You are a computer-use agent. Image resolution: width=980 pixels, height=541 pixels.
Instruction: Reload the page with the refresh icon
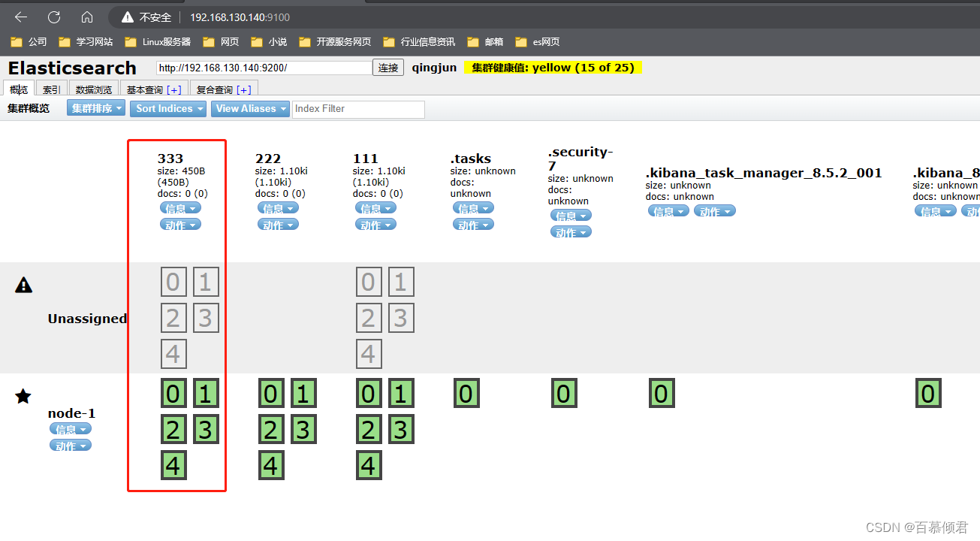[54, 17]
